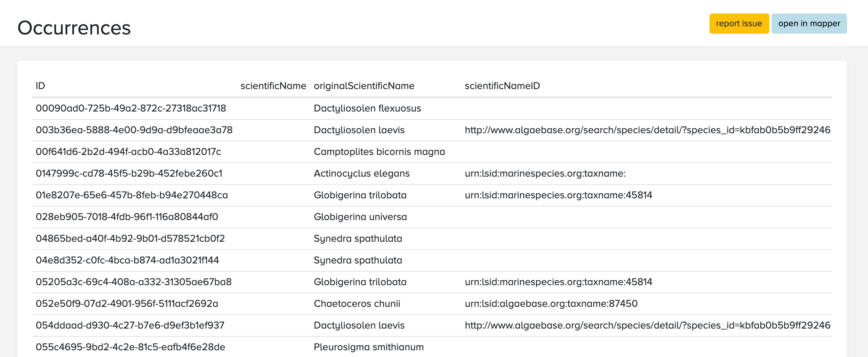Select ID 028eb905-7018-4fdb-96f1-116a80844af0
The image size is (868, 357).
127,217
